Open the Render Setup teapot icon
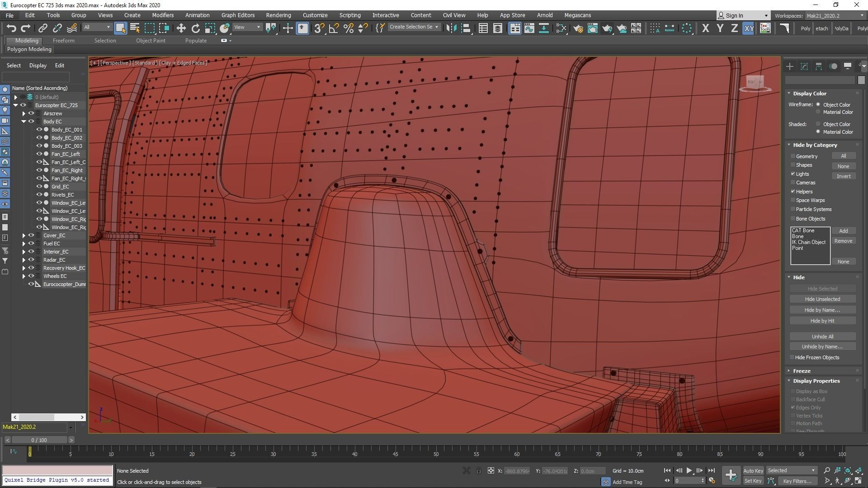 (578, 28)
